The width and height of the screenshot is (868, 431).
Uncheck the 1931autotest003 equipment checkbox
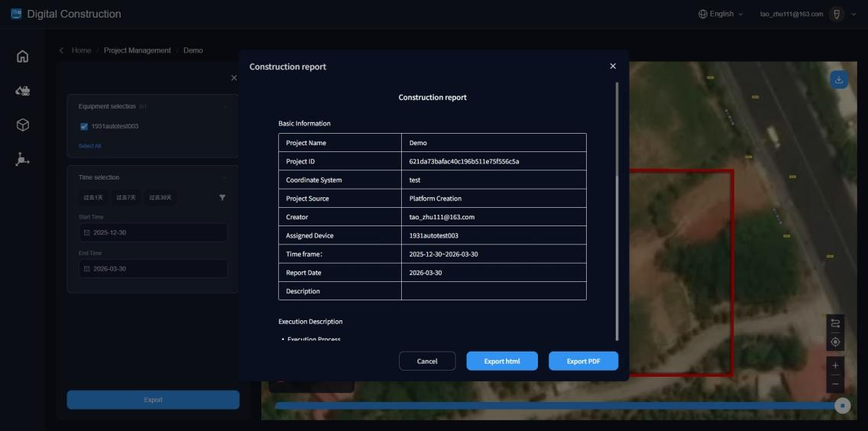pos(84,127)
